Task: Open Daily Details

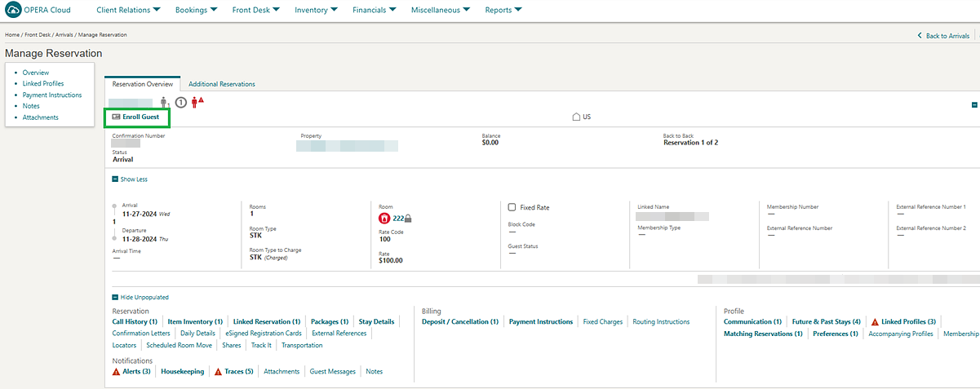Action: pos(197,334)
